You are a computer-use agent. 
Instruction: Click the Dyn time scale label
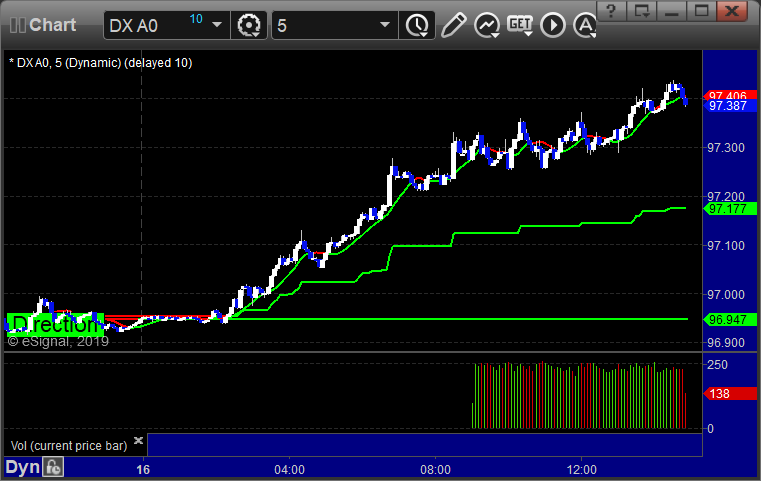(24, 467)
